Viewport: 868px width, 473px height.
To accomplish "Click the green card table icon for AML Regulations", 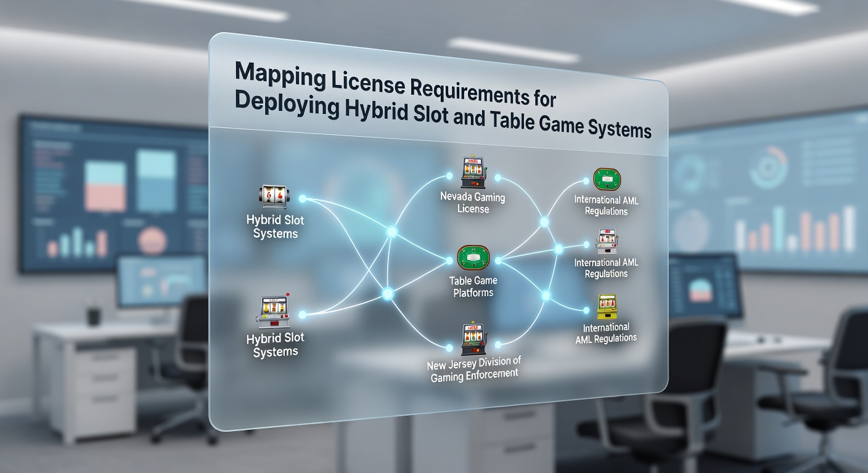I will (608, 180).
